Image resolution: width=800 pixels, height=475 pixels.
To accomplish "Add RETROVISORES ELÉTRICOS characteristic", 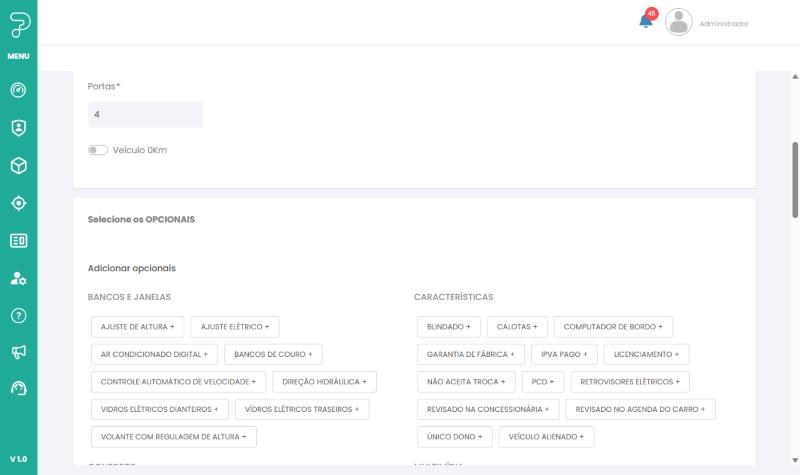I will click(630, 382).
